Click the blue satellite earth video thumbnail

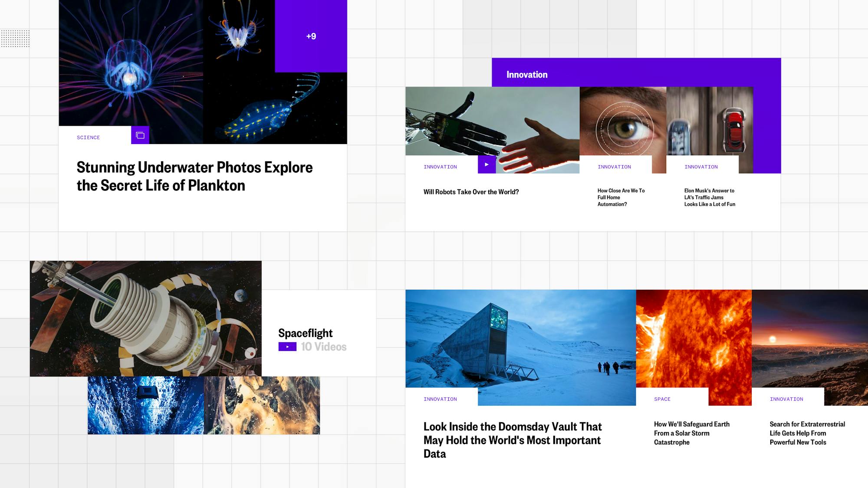pos(145,405)
